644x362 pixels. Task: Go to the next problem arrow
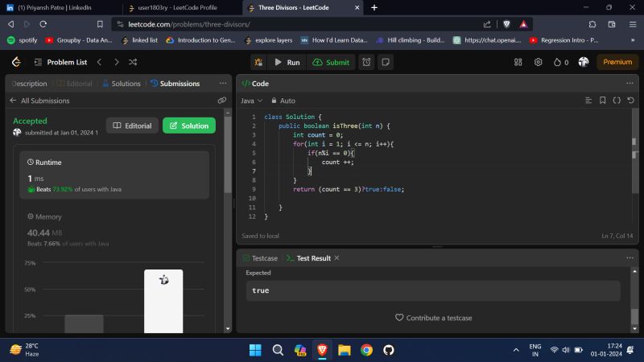click(x=117, y=62)
